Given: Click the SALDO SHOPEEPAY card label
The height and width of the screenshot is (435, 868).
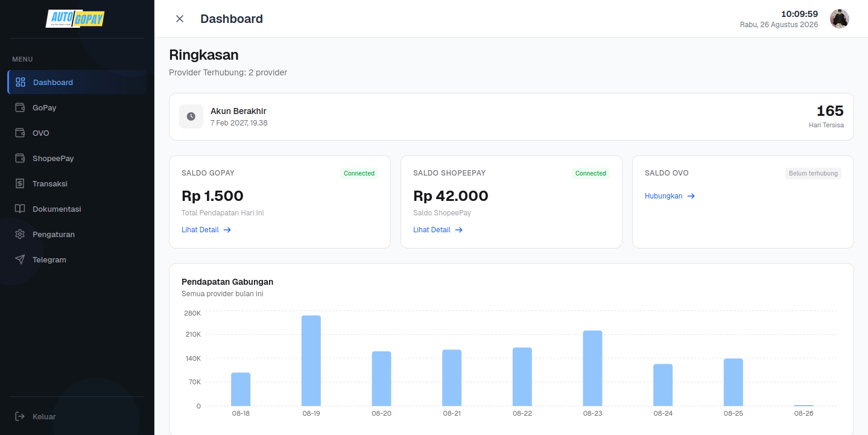Looking at the screenshot, I should (449, 173).
